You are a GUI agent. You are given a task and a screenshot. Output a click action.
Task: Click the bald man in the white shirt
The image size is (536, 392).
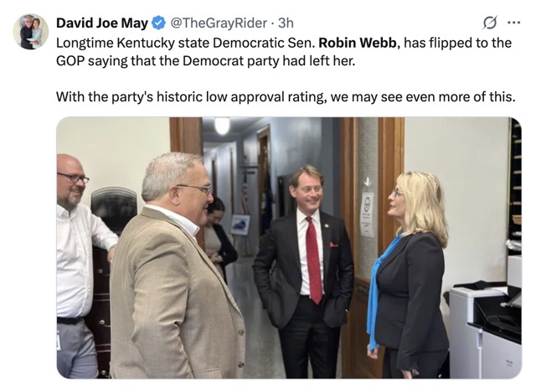coord(79,266)
